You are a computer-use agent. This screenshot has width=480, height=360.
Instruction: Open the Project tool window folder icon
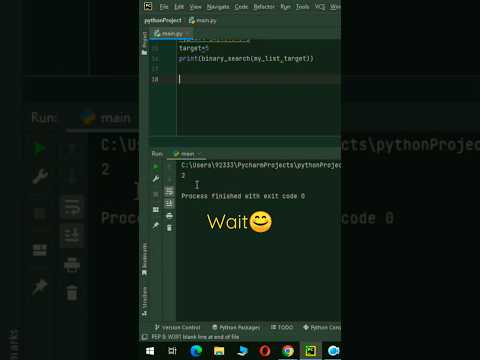[144, 52]
